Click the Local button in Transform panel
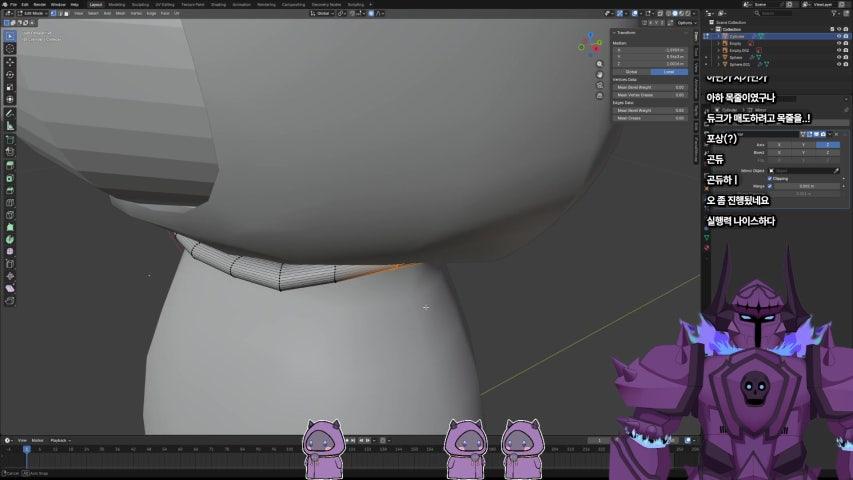 point(669,72)
